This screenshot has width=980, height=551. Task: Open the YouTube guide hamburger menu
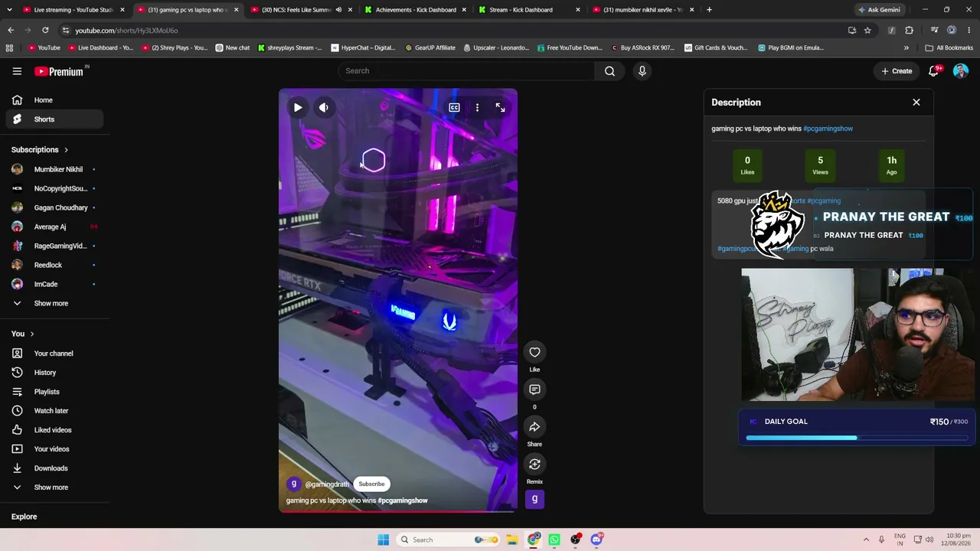[17, 71]
